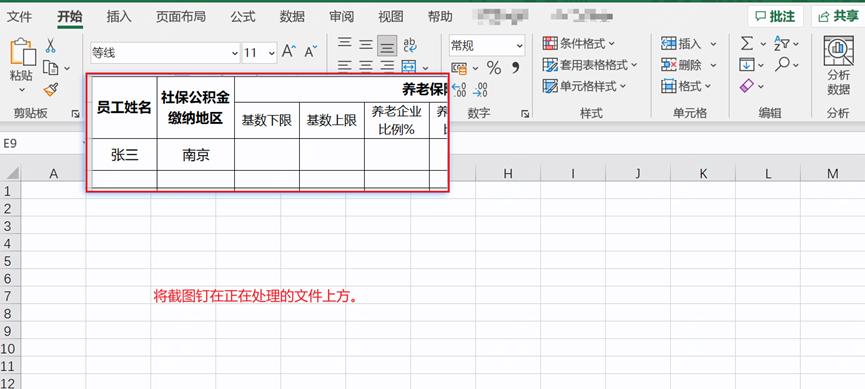
Task: Click the AutoSum sigma icon
Action: click(x=747, y=43)
